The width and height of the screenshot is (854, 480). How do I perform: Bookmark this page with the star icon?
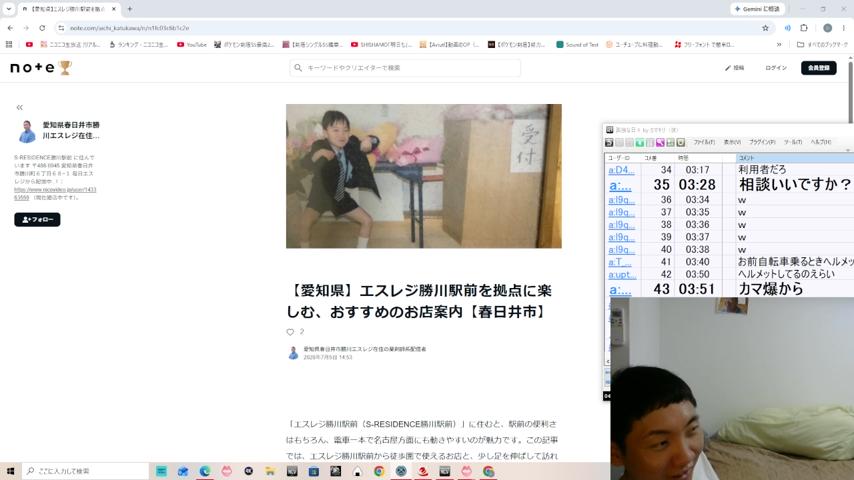tap(765, 28)
